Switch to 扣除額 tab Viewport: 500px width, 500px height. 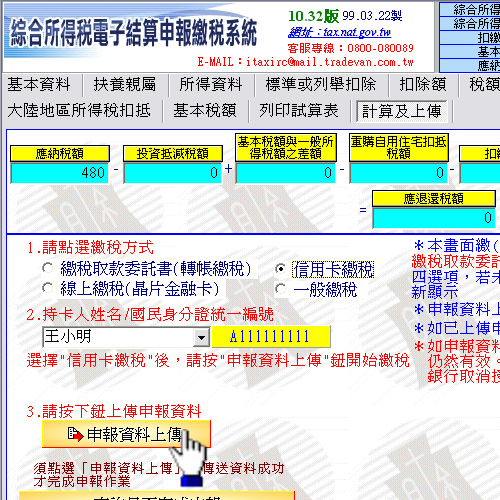coord(423,84)
